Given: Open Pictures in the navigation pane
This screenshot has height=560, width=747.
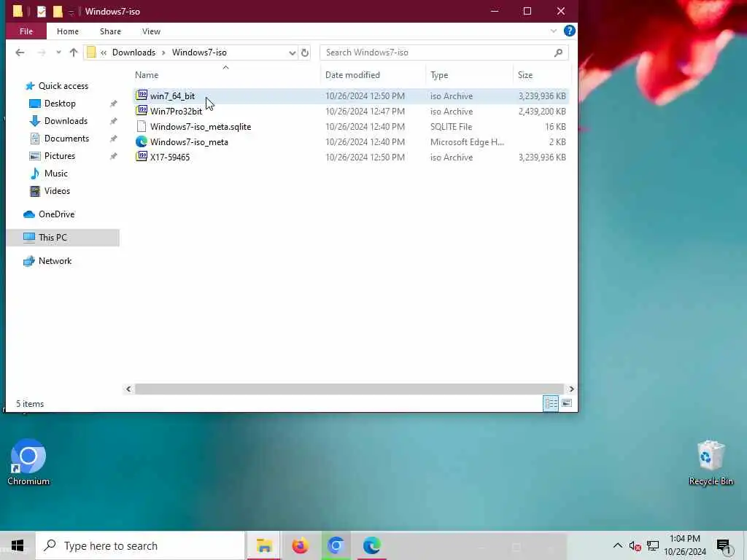Looking at the screenshot, I should pyautogui.click(x=60, y=156).
